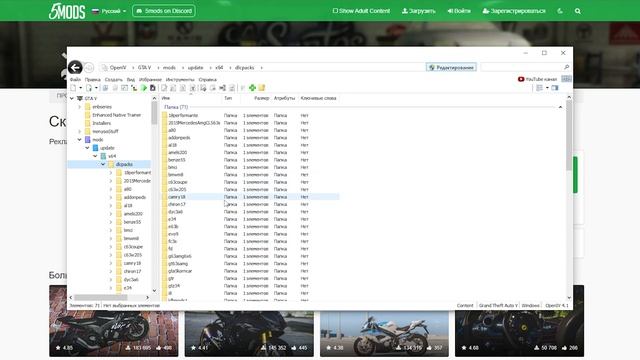
Task: Collapse the update node in tree
Action: click(87, 148)
